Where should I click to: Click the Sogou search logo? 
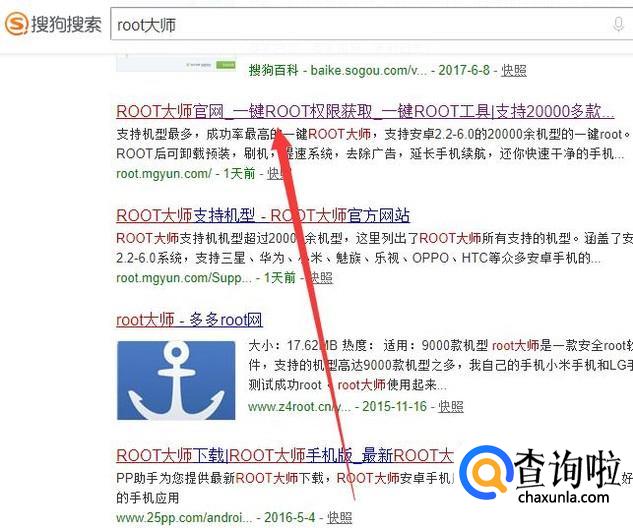(53, 24)
